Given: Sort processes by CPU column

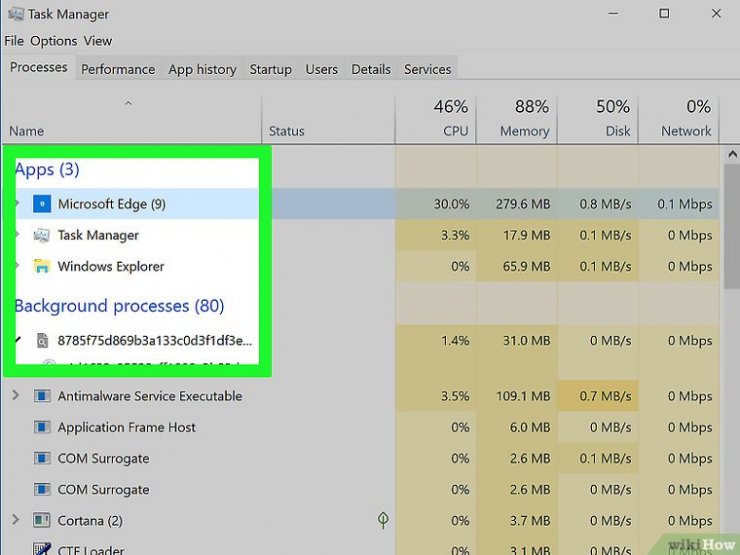Looking at the screenshot, I should tap(436, 120).
